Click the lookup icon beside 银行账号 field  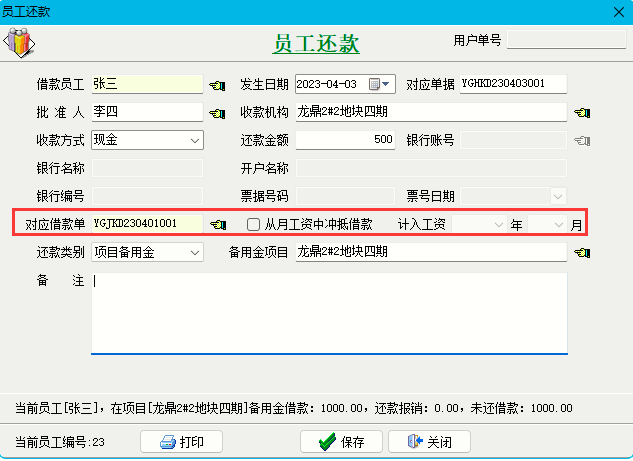click(581, 140)
